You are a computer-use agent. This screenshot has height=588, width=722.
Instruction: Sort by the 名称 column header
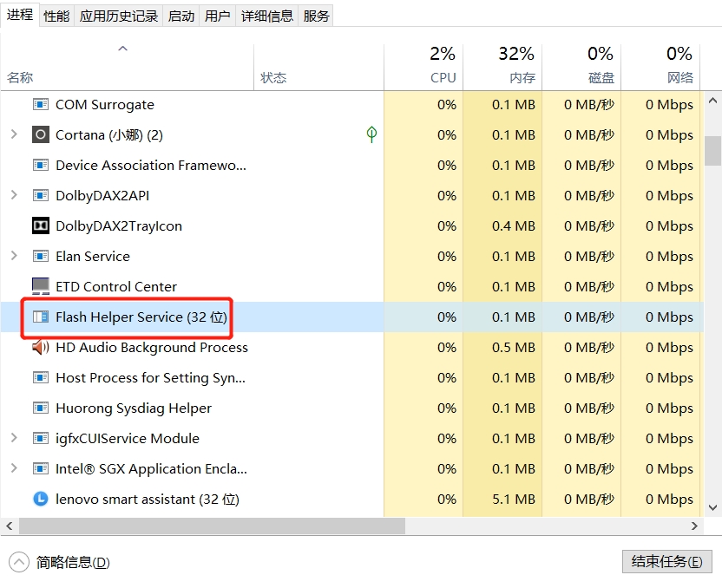coord(127,67)
